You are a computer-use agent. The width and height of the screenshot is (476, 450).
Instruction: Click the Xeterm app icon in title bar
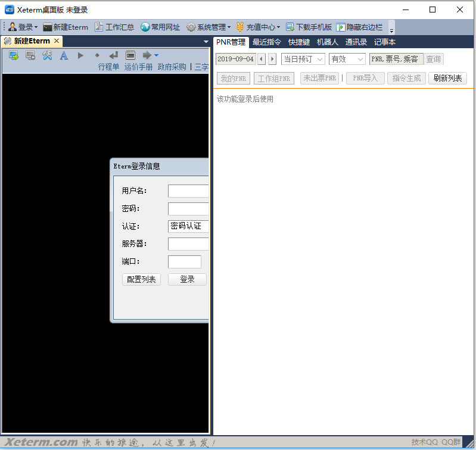click(10, 10)
